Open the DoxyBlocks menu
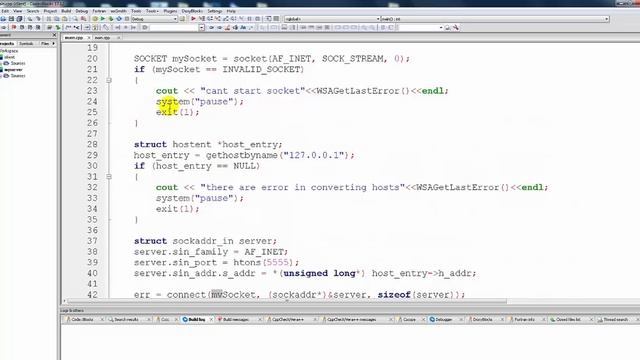This screenshot has height=360, width=640. (191, 11)
